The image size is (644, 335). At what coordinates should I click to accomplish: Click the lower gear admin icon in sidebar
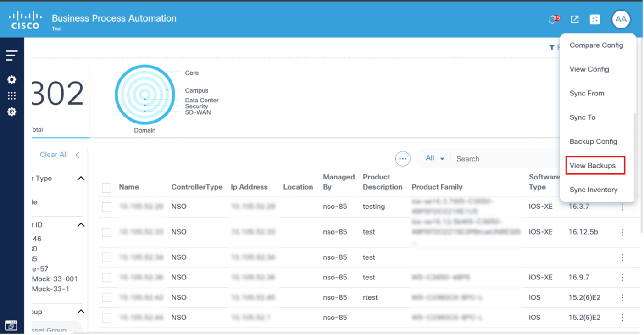coord(11,112)
